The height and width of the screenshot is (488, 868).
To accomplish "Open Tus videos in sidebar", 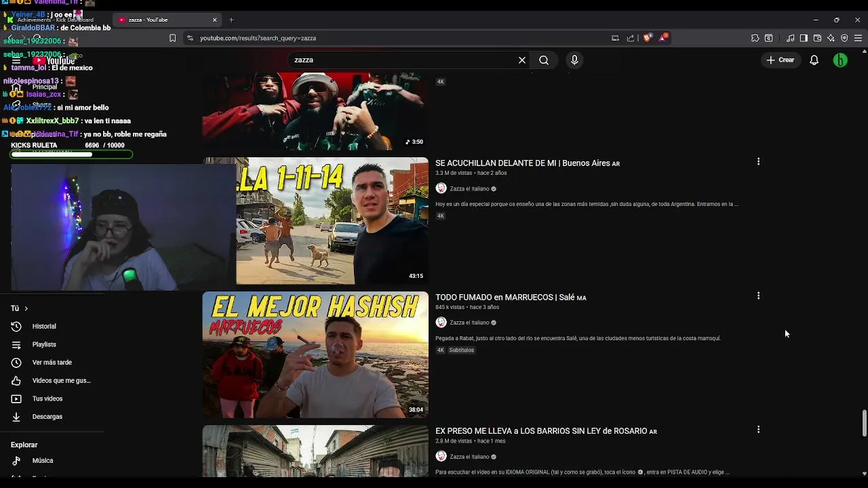I will pyautogui.click(x=52, y=399).
